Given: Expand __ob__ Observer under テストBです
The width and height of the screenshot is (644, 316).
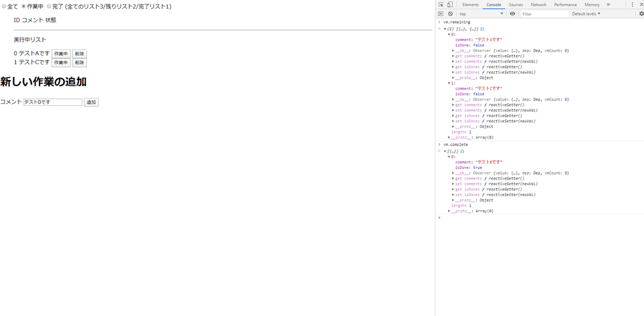Looking at the screenshot, I should coord(453,173).
